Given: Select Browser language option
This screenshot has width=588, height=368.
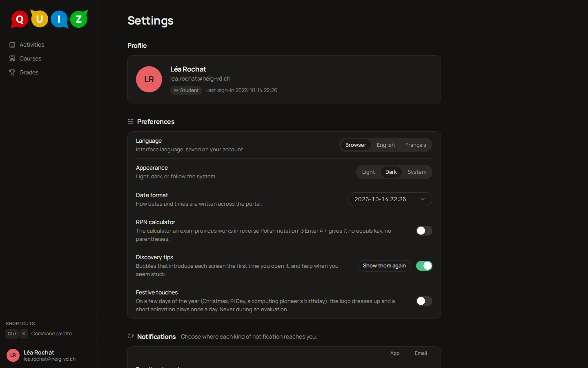Looking at the screenshot, I should tap(356, 145).
